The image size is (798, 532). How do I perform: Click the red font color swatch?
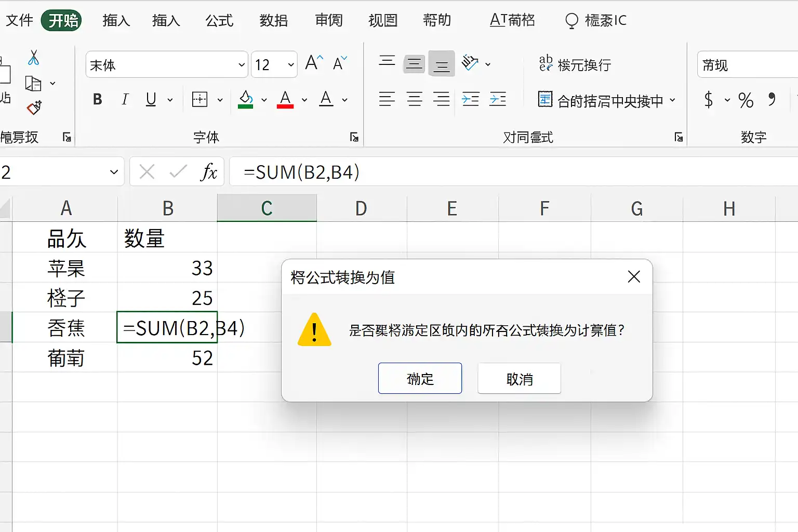point(285,99)
